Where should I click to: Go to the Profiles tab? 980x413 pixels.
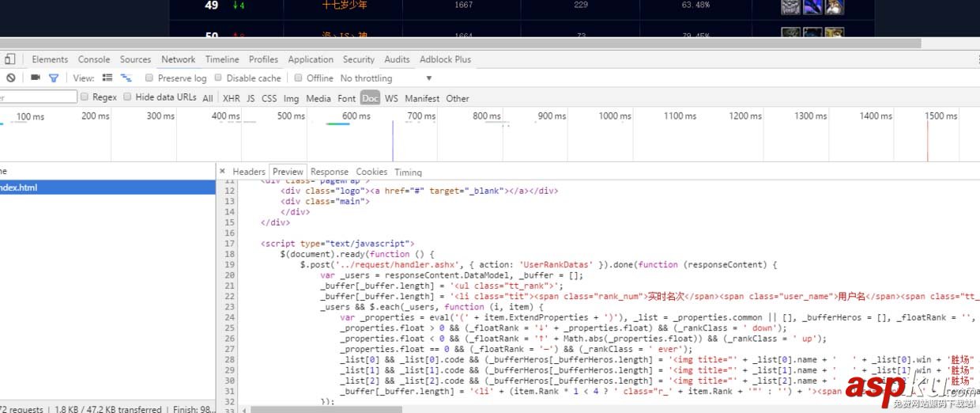pos(263,59)
